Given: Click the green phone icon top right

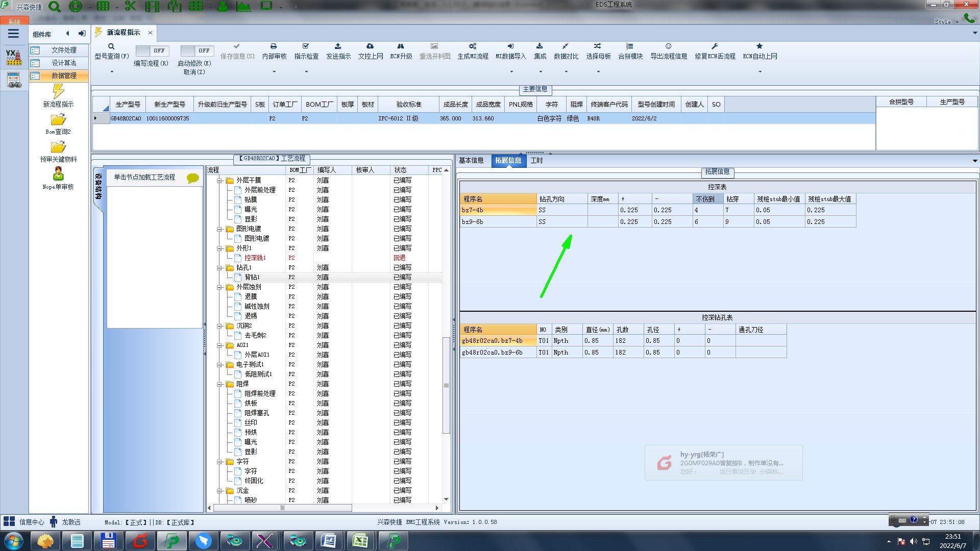Looking at the screenshot, I should (969, 18).
